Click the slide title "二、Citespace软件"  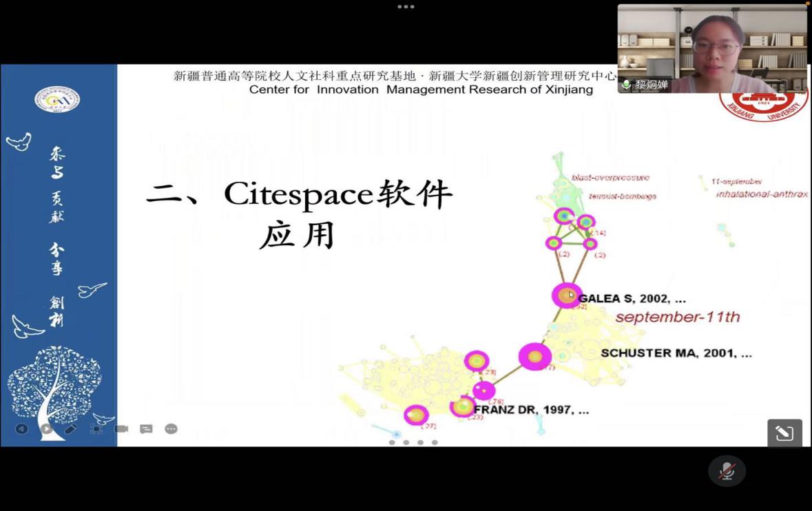tap(300, 194)
